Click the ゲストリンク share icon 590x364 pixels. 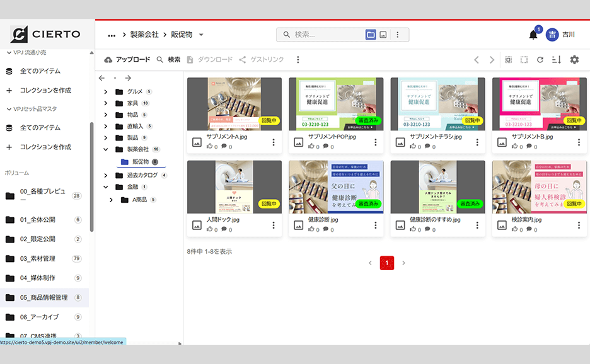[242, 59]
